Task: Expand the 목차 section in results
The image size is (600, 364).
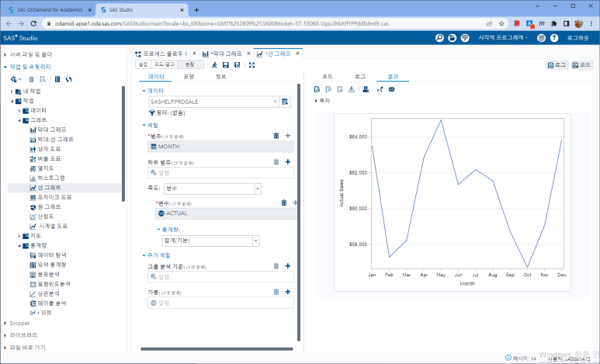Action: 316,101
